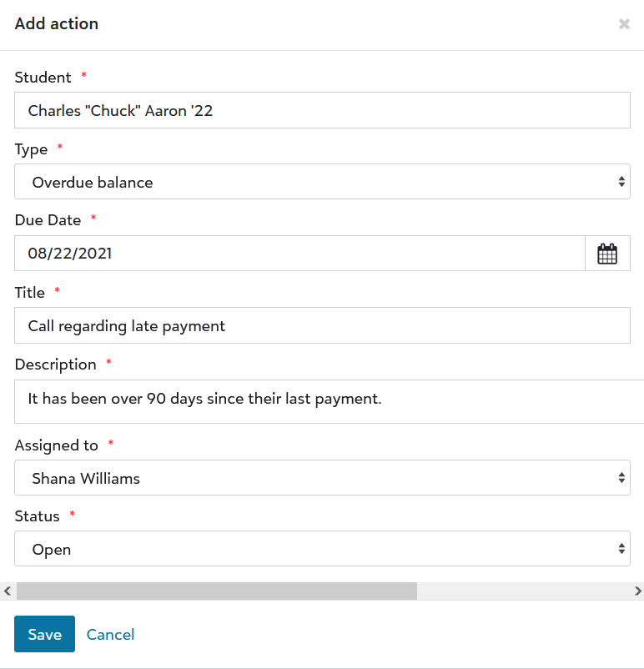Focus the Due Date text field

[299, 254]
